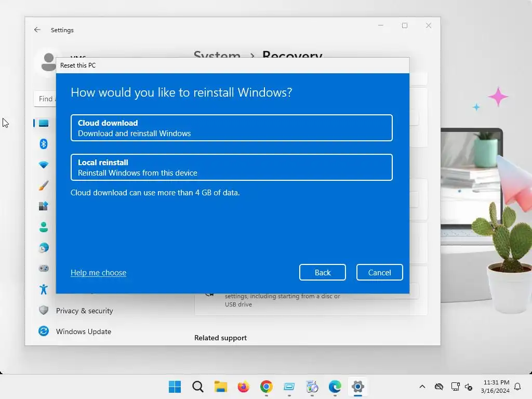Open the Gaming controller icon

44,269
